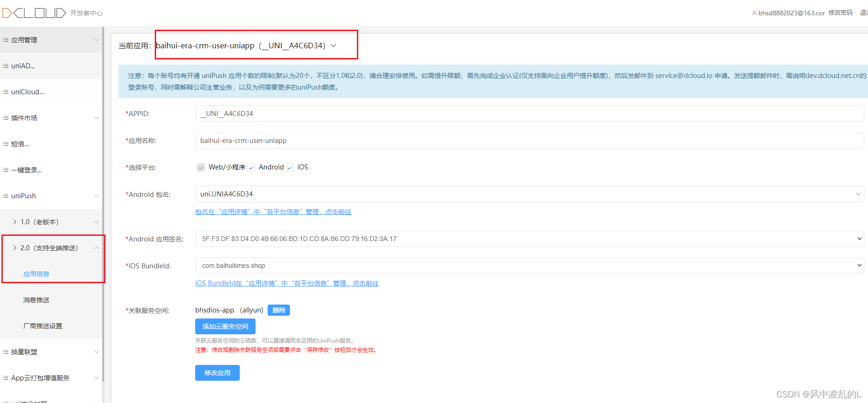868x403 pixels.
Task: Expand the App云打包增值服务 chevron
Action: (97, 378)
